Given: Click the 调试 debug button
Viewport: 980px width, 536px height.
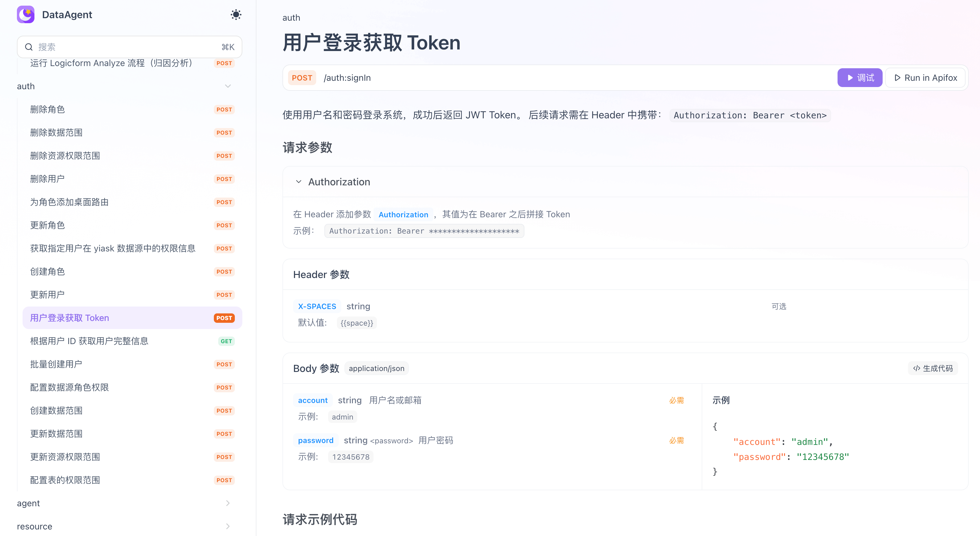Looking at the screenshot, I should [x=859, y=78].
